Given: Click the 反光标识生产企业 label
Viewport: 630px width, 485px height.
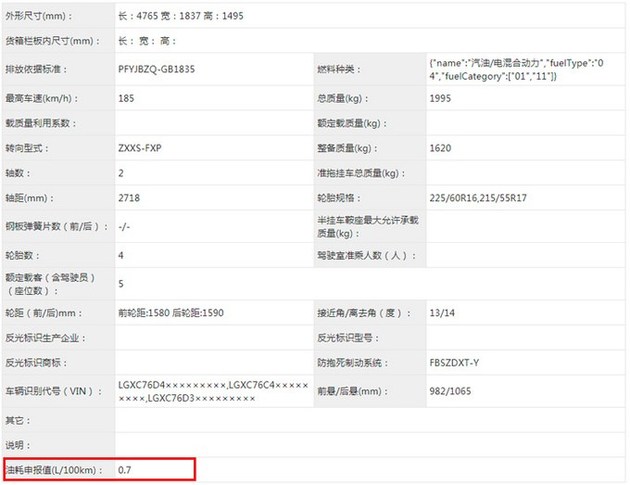Looking at the screenshot, I should coord(45,338).
